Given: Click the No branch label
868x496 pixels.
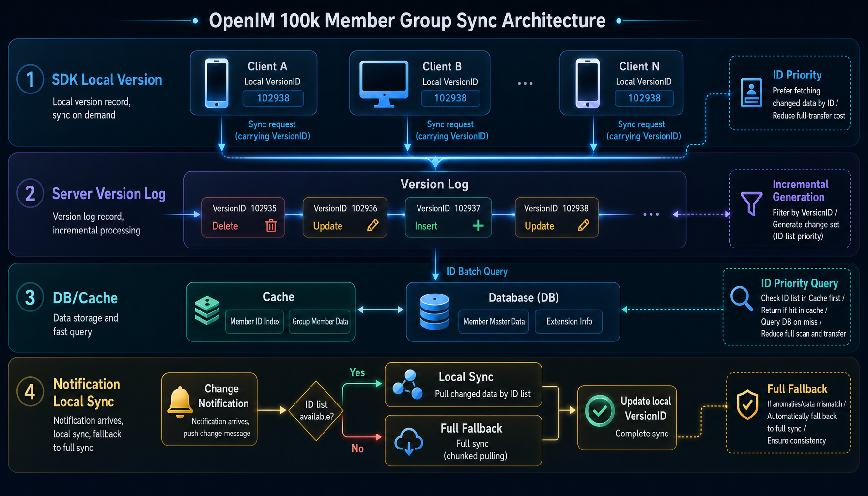Looking at the screenshot, I should click(357, 449).
